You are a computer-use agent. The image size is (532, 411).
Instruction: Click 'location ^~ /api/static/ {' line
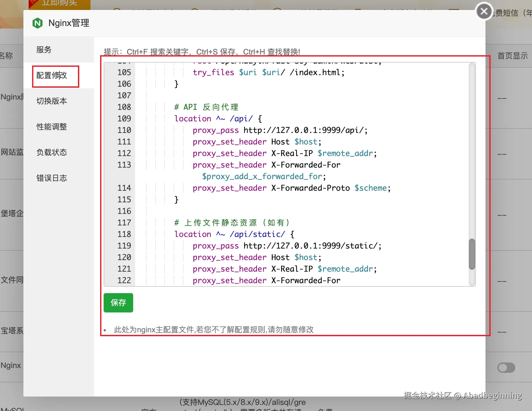pos(235,234)
